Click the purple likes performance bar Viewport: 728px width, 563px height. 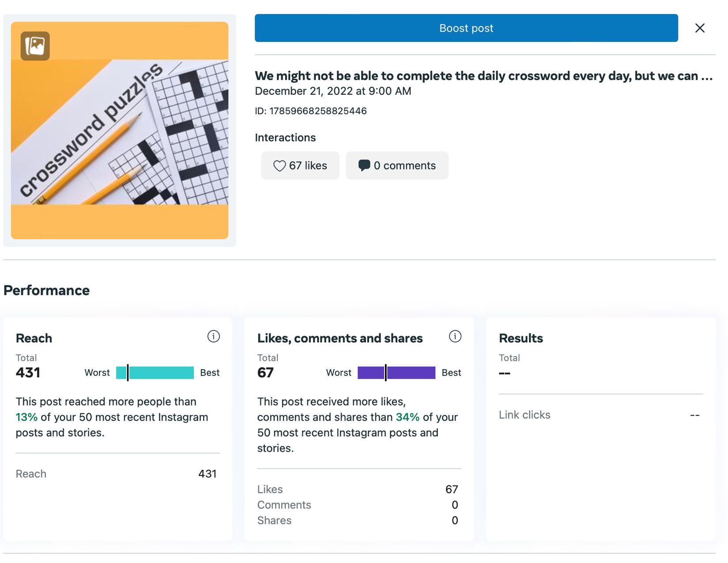tap(396, 373)
